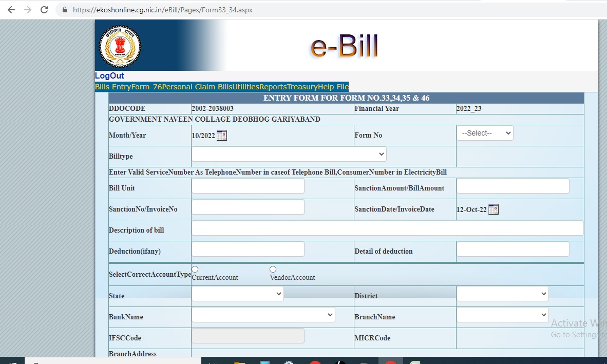The image size is (607, 364).
Task: Click the LogOut link
Action: (109, 76)
